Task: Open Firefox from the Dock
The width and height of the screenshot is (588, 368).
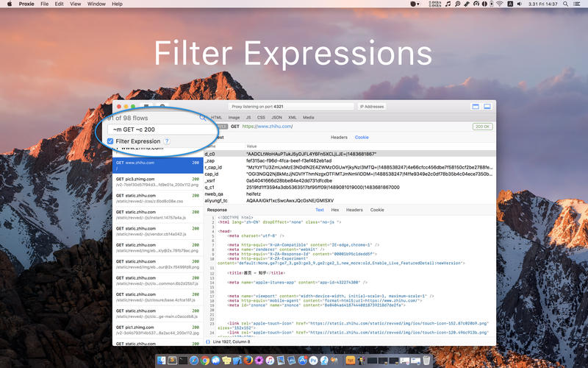Action: coord(248,361)
